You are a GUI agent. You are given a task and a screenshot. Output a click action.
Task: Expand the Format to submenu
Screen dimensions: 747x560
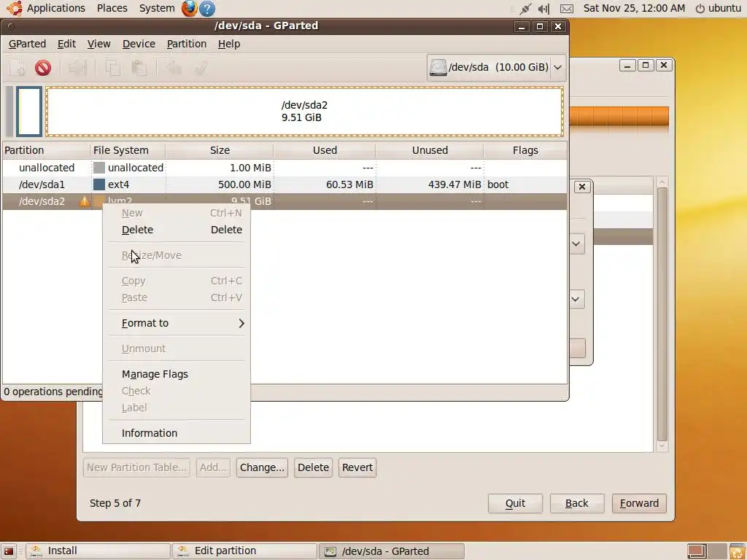click(177, 323)
